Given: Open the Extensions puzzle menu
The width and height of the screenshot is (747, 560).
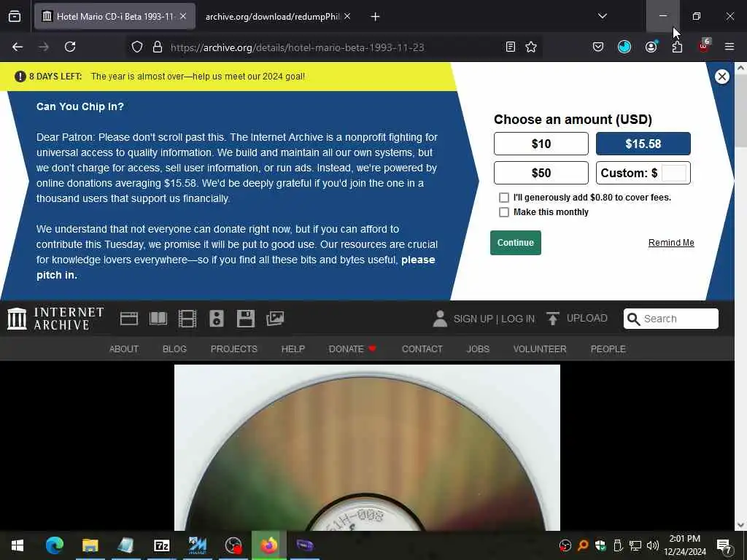Looking at the screenshot, I should (677, 47).
